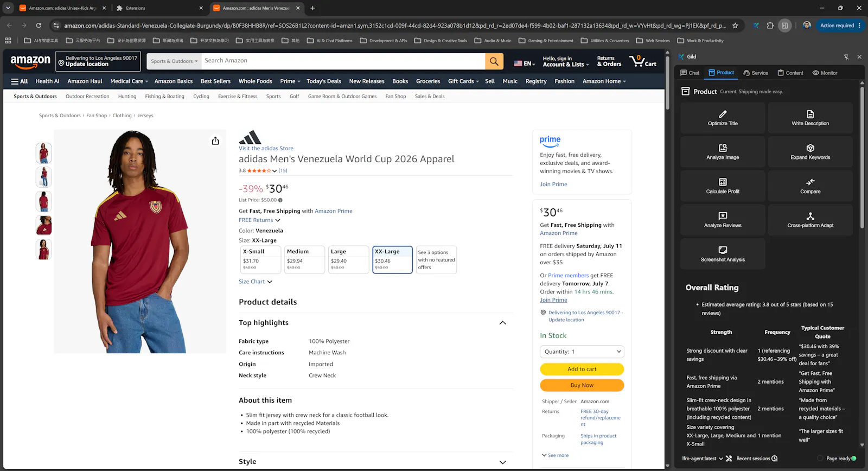Select size Large
This screenshot has width=868, height=471.
349,260
